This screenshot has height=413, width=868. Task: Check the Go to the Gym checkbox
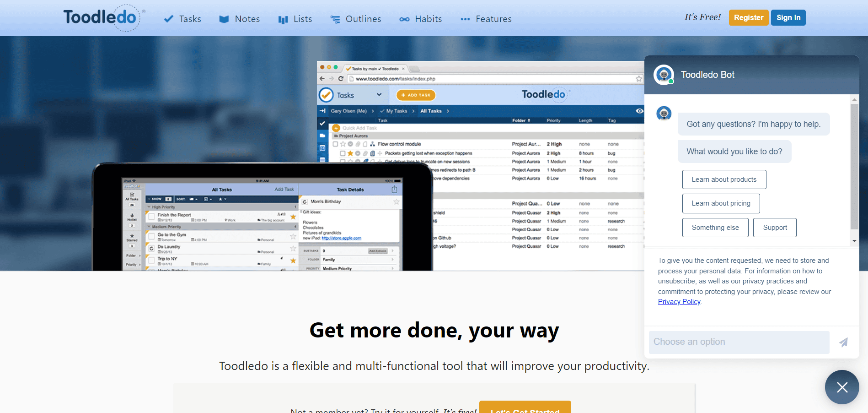pos(151,237)
